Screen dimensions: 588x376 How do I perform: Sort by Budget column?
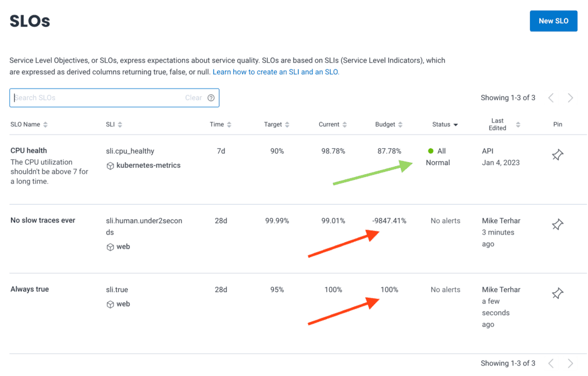pos(389,125)
